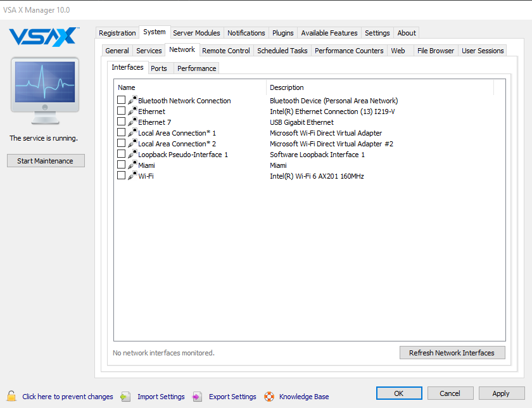Image resolution: width=532 pixels, height=408 pixels.
Task: Open the Registration tab
Action: (x=117, y=33)
